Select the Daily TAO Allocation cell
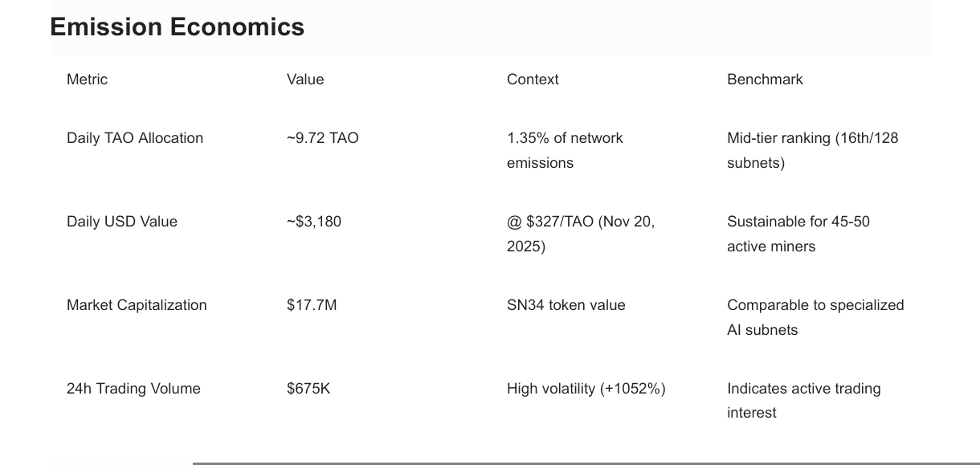Screen dimensions: 980x465 135,138
